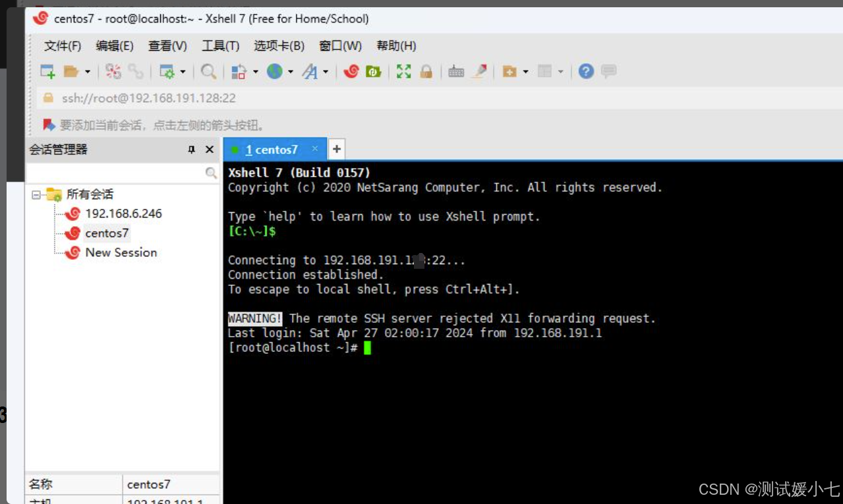Click the highlighted WARNING! text in the terminal
843x504 pixels.
(x=255, y=318)
